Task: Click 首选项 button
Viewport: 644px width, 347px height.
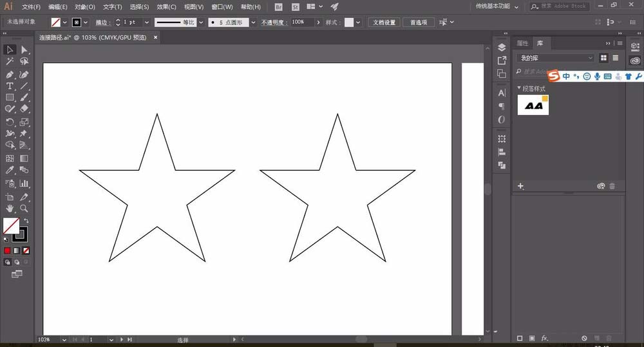Action: [419, 23]
